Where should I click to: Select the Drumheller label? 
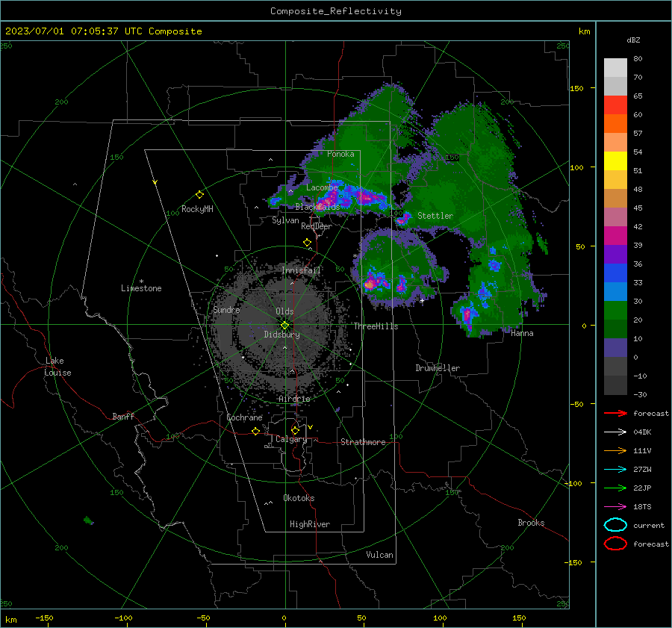[x=438, y=368]
